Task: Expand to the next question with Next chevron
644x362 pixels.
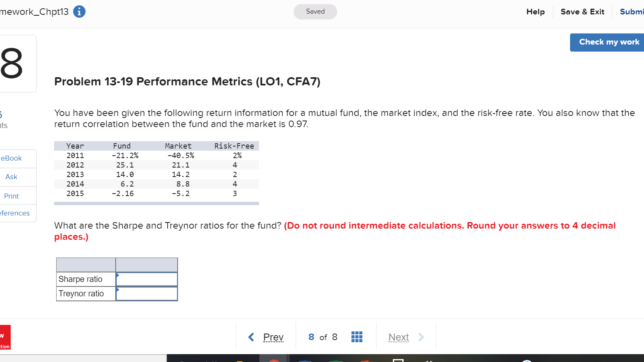Action: [x=421, y=337]
